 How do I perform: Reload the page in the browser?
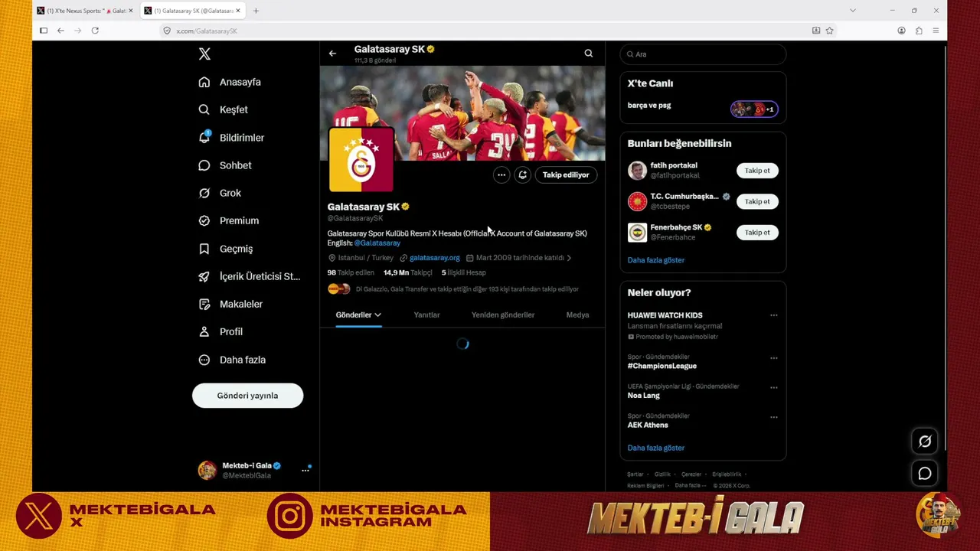(95, 31)
